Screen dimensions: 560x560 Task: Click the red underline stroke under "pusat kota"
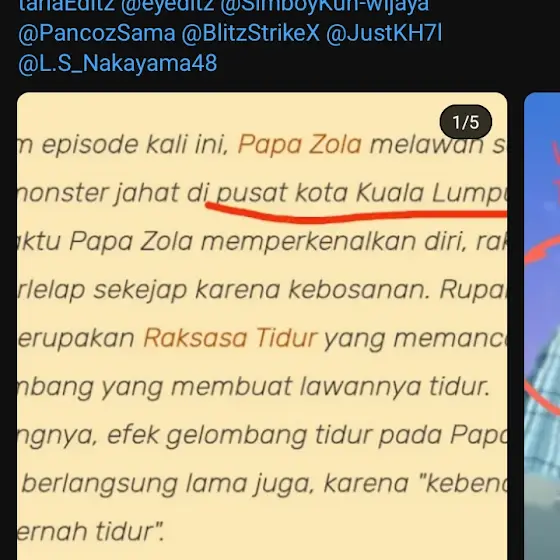point(356,213)
